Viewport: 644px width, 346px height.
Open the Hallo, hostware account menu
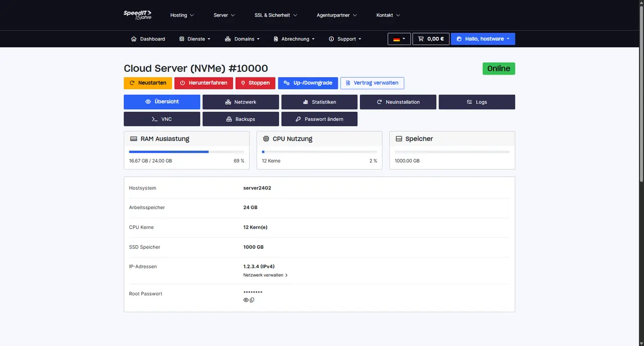click(483, 39)
